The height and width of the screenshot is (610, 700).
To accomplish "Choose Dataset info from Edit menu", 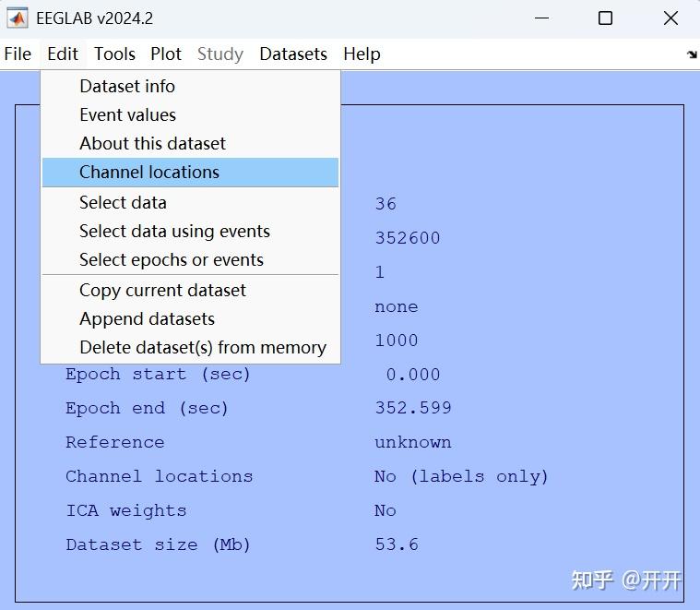I will tap(191, 86).
